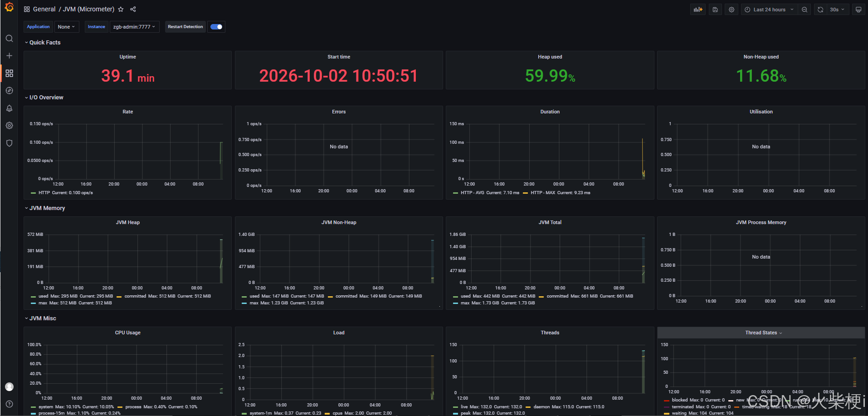Click the Uptime panel title

tap(127, 57)
